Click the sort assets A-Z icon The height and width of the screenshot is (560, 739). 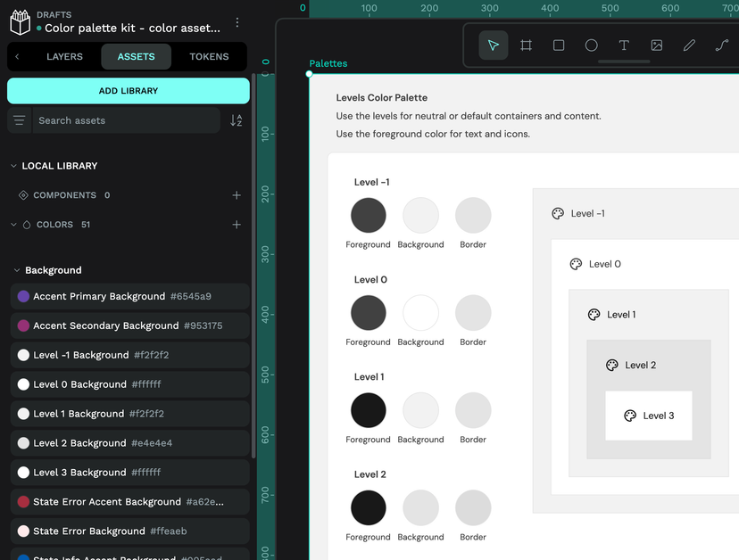(x=236, y=119)
